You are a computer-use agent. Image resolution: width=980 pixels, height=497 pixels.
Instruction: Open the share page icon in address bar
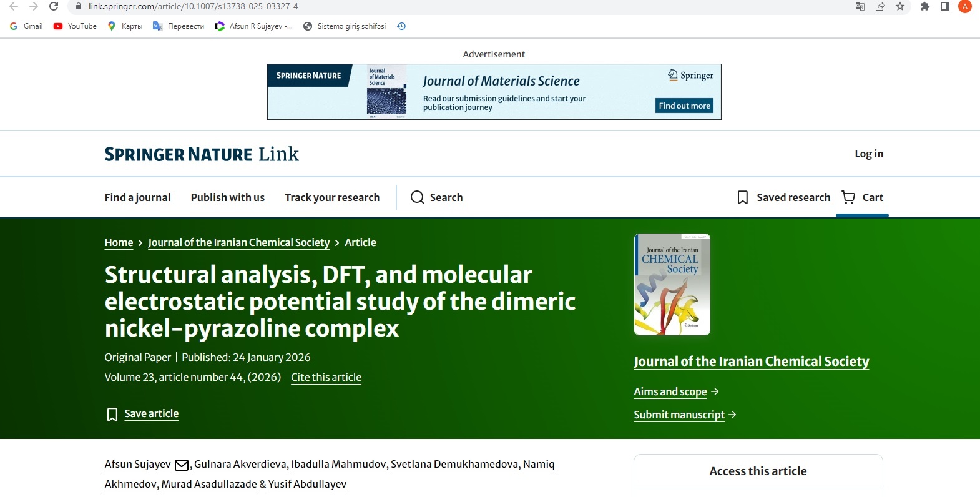point(880,6)
